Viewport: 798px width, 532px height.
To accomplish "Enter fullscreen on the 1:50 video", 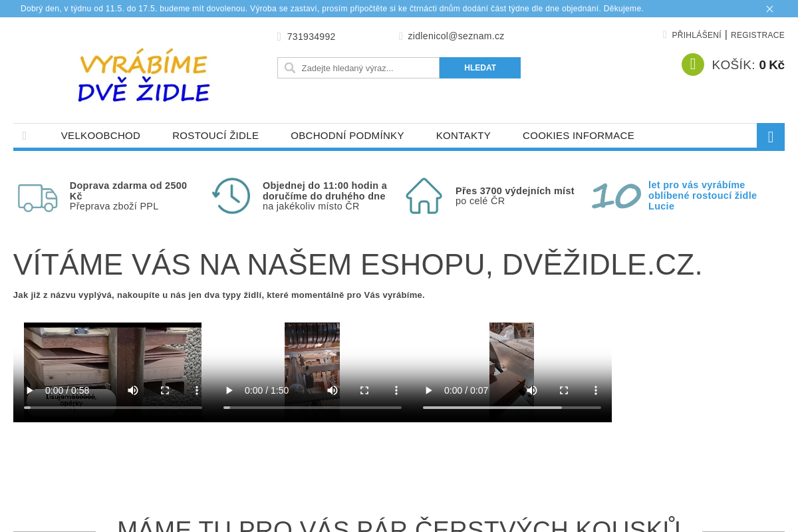I will [x=364, y=390].
